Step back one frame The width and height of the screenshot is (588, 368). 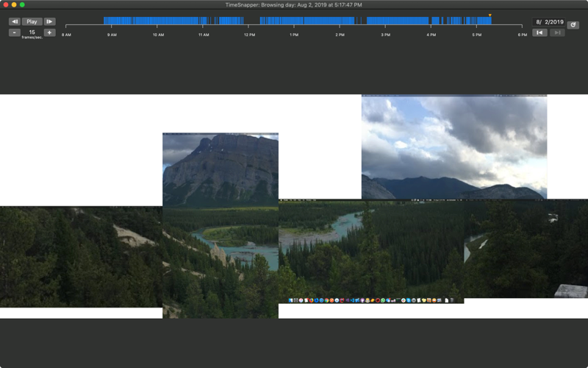click(14, 21)
